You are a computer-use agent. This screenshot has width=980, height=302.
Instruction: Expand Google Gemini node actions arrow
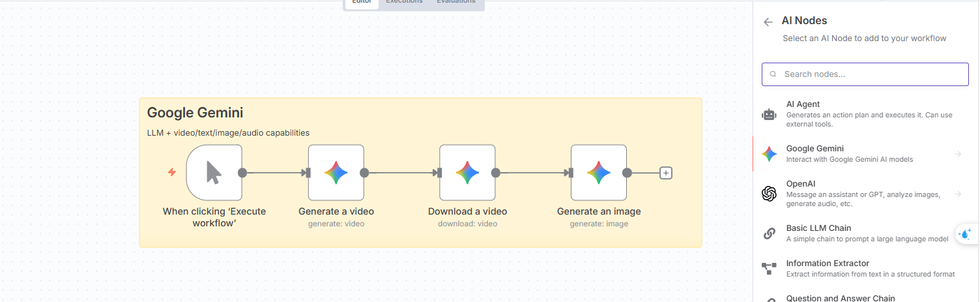pos(958,154)
